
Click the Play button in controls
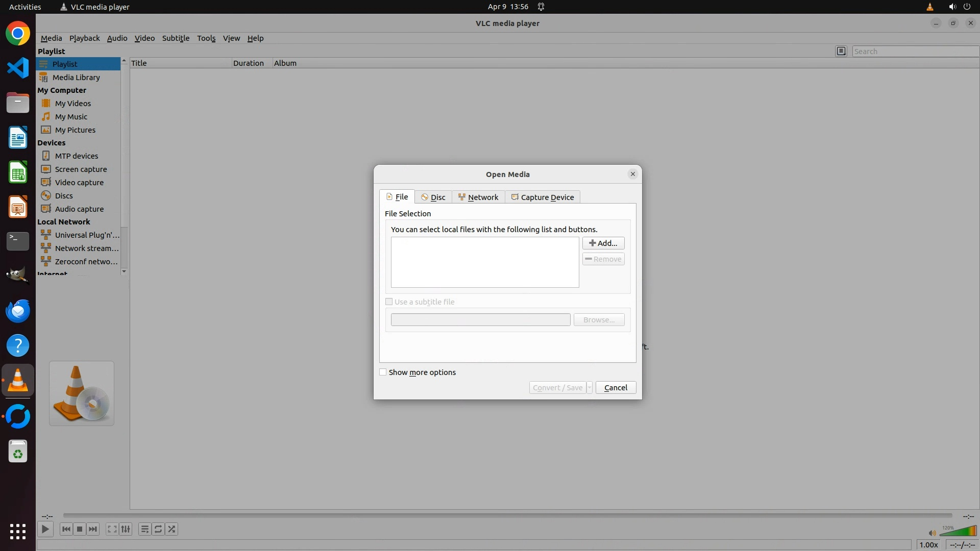point(45,529)
